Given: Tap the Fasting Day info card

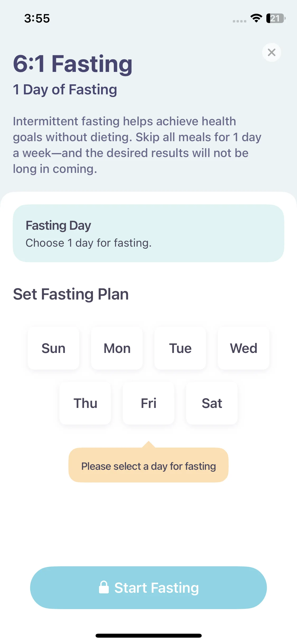Looking at the screenshot, I should click(x=148, y=233).
